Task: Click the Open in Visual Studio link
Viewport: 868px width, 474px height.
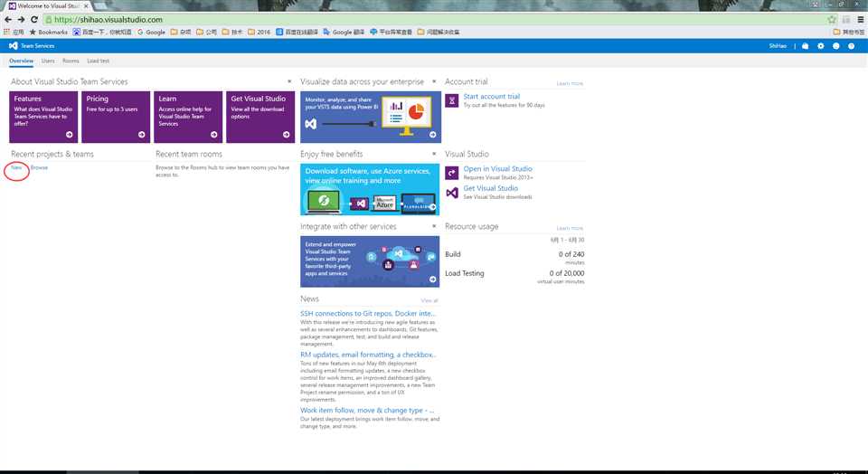Action: click(x=497, y=169)
